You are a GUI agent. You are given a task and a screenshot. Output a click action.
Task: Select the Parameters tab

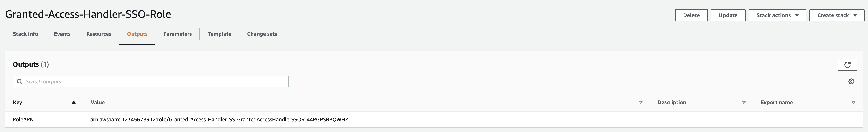pos(178,34)
